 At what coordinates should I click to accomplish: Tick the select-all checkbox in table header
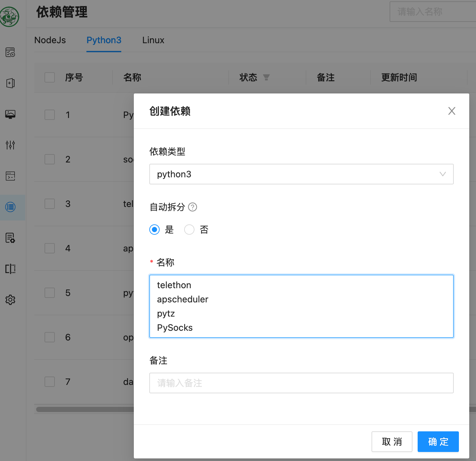(50, 77)
